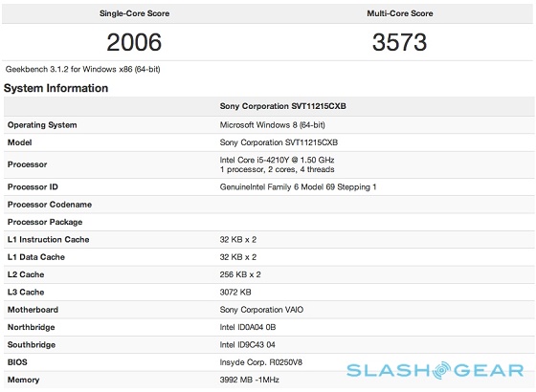This screenshot has height=392, width=536.
Task: Click the Single-Core Score heading
Action: 134,13
